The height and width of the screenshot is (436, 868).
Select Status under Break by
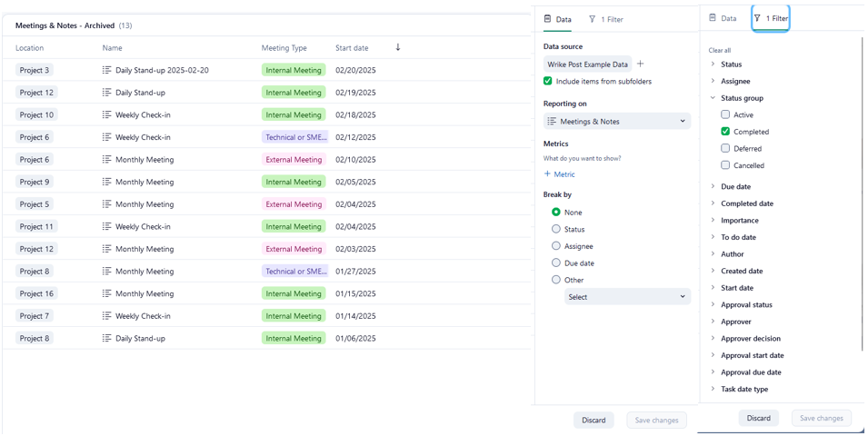pos(556,229)
